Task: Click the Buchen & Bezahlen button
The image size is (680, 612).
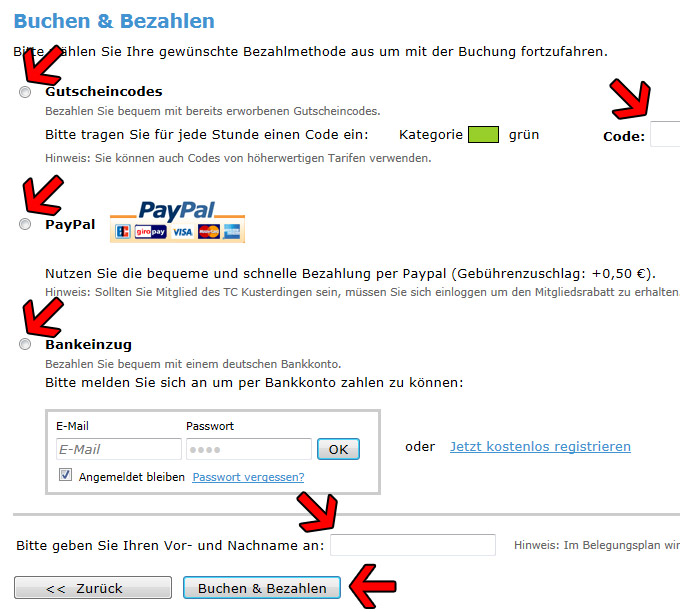Action: [x=262, y=588]
